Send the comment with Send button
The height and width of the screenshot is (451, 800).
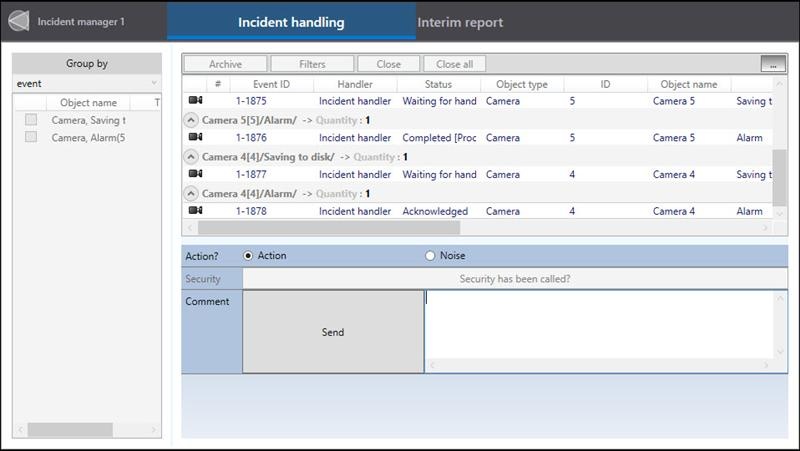(x=333, y=332)
